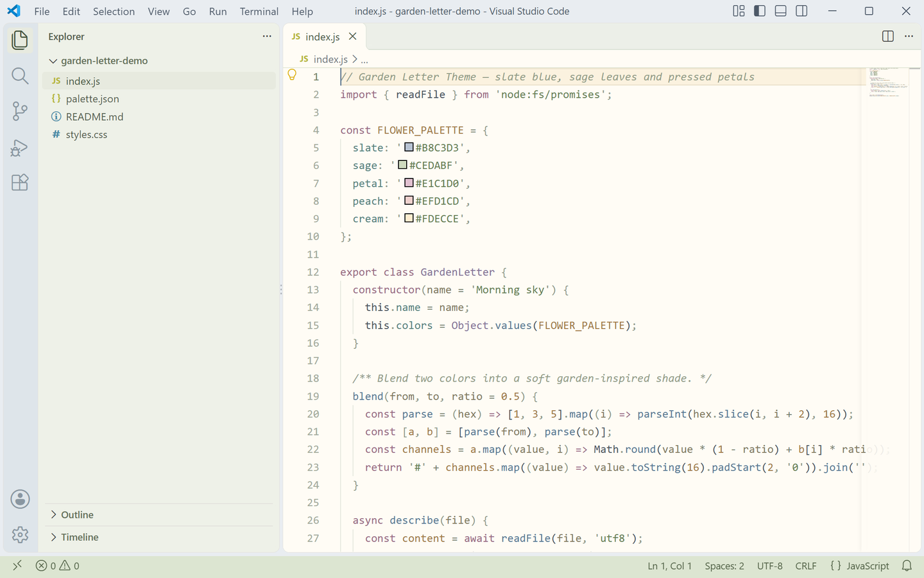Toggle the bottom panel layout button
The width and height of the screenshot is (924, 578).
781,11
